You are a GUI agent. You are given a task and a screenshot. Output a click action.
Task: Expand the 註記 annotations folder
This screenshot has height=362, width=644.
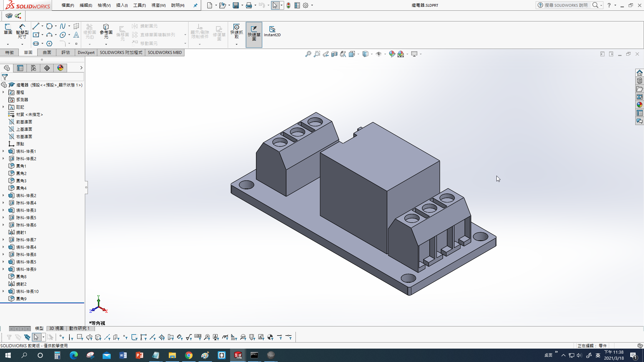(x=3, y=107)
